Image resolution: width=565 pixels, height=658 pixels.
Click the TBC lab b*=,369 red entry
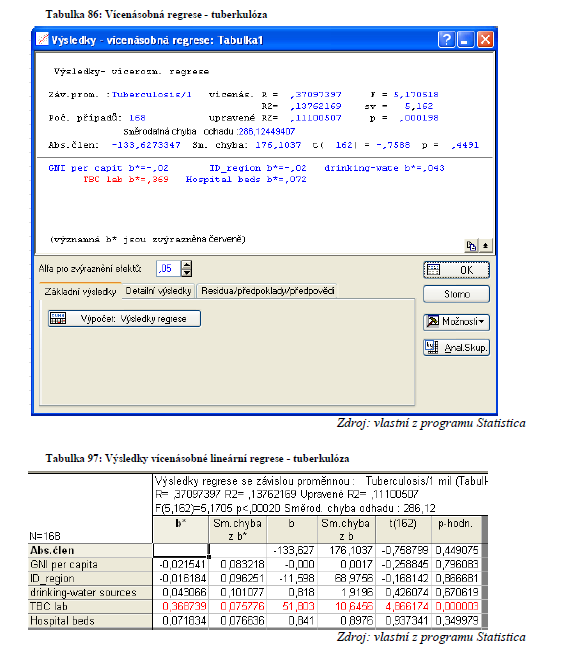pyautogui.click(x=126, y=179)
